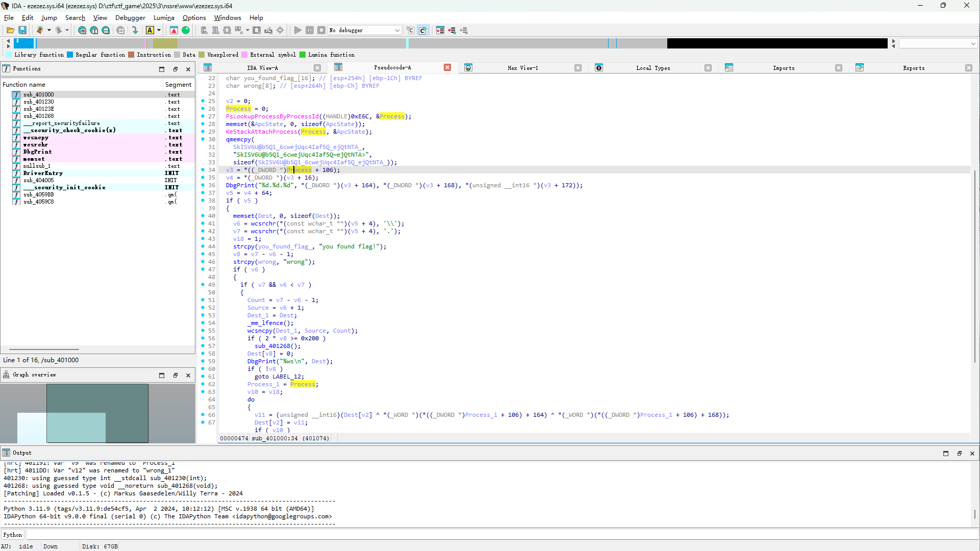Open the debugger selection dropdown
The width and height of the screenshot is (980, 551).
point(397,31)
